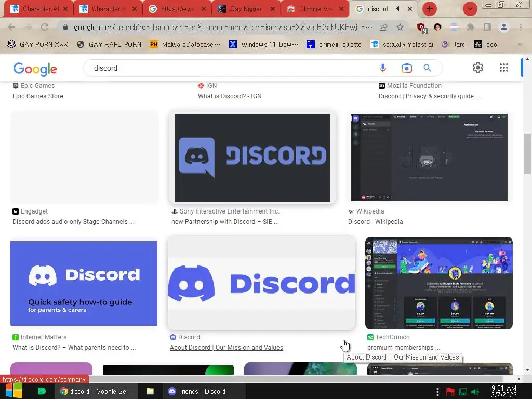Image resolution: width=532 pixels, height=399 pixels.
Task: Click the Internet Matters safety guide thumbnail
Action: (84, 283)
